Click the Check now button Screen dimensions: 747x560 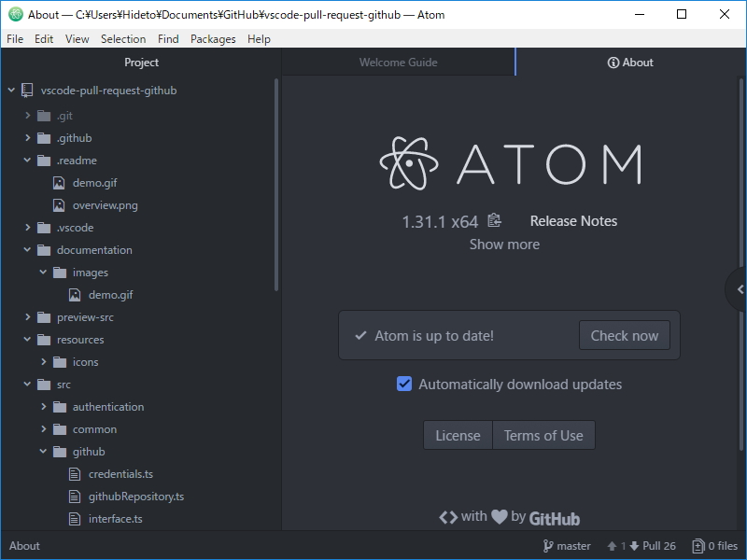(624, 335)
